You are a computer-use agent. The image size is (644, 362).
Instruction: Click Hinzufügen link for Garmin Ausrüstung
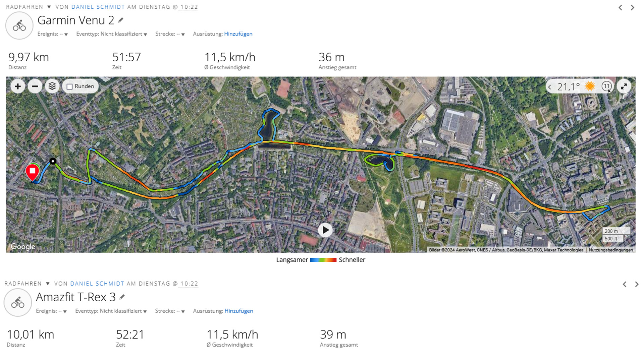[238, 34]
